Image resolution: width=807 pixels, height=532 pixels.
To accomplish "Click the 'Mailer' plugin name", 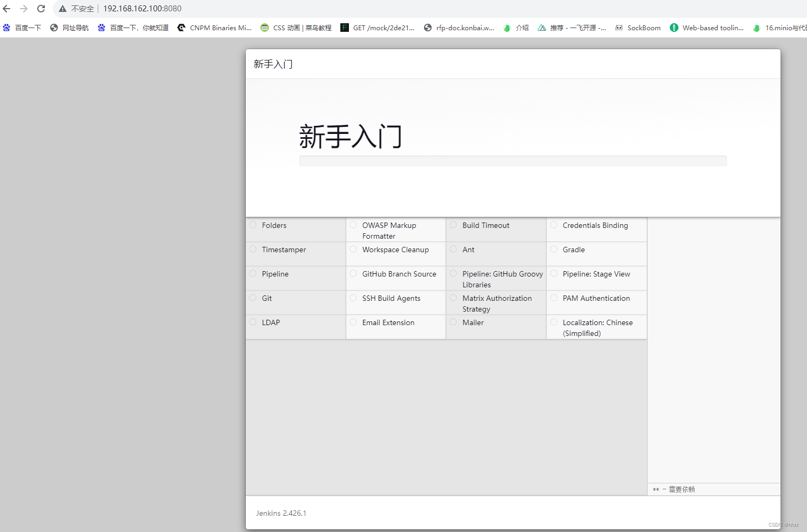I will tap(473, 322).
